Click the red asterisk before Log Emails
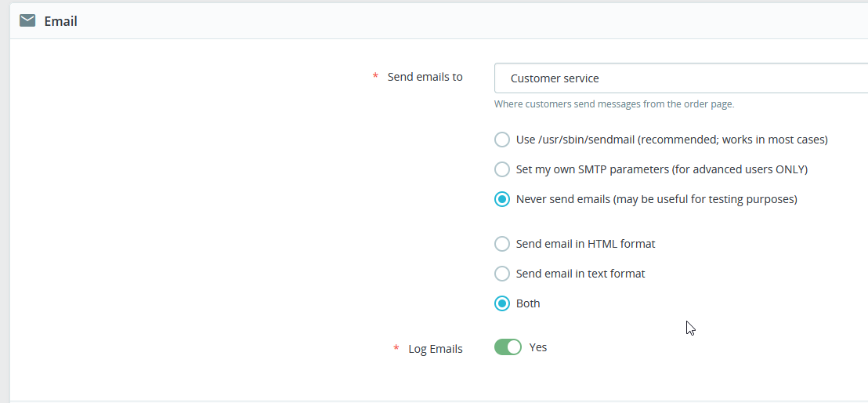Viewport: 868px width, 403px height. (396, 349)
